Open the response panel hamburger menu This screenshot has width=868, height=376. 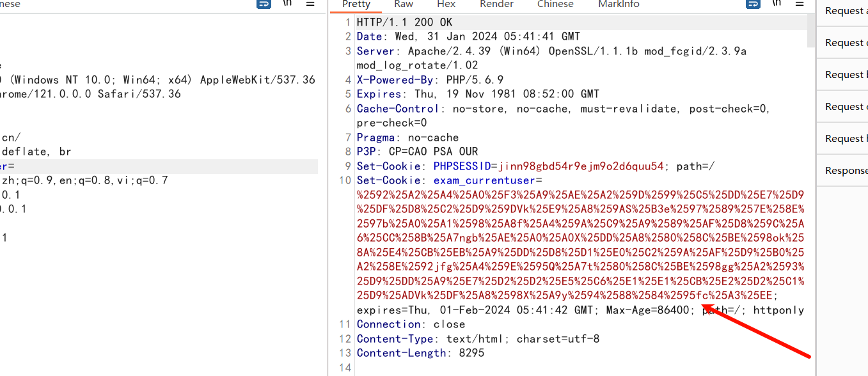point(800,4)
